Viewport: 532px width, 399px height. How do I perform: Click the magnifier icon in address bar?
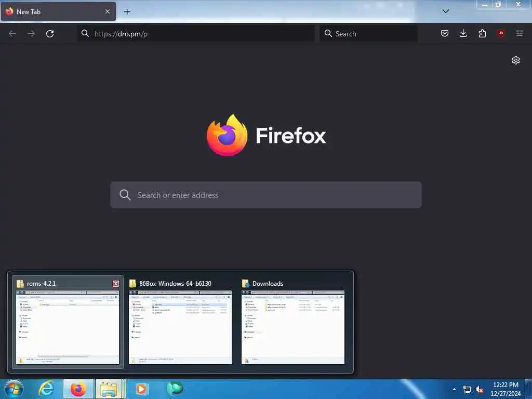point(85,33)
